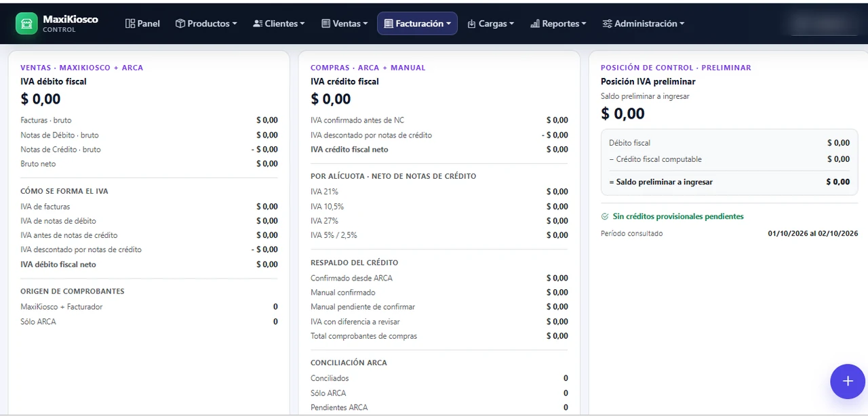Image resolution: width=868 pixels, height=416 pixels.
Task: Click the MaxiKiosco Control brand name
Action: click(x=71, y=23)
